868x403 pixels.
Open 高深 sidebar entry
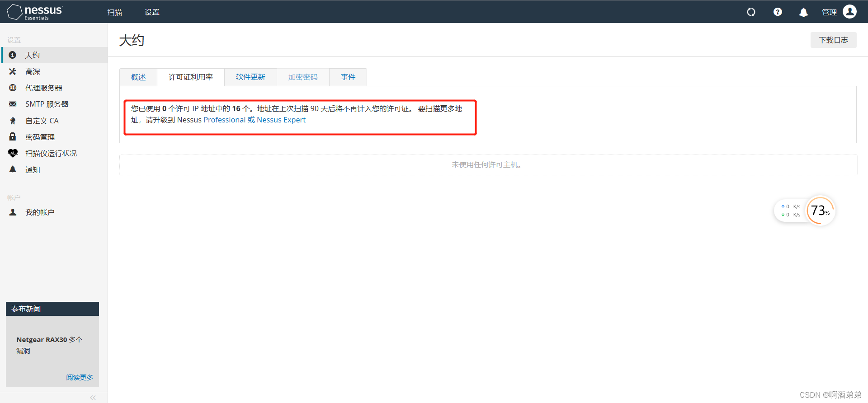(x=54, y=71)
